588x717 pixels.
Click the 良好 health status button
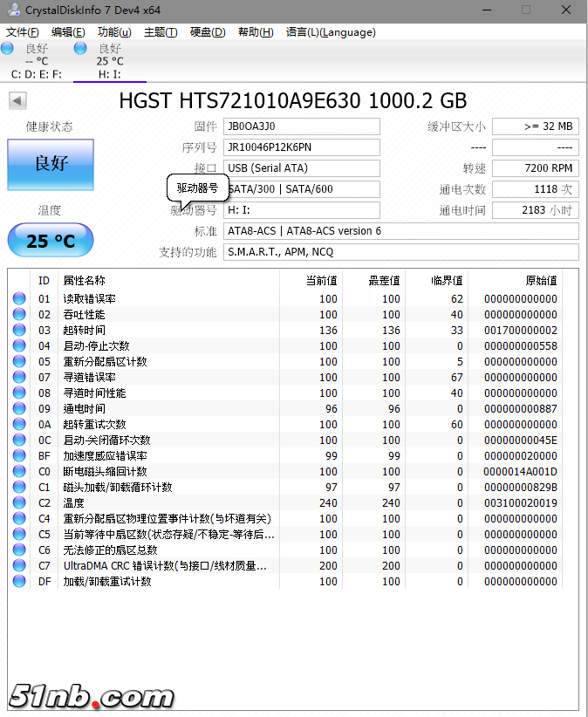51,164
